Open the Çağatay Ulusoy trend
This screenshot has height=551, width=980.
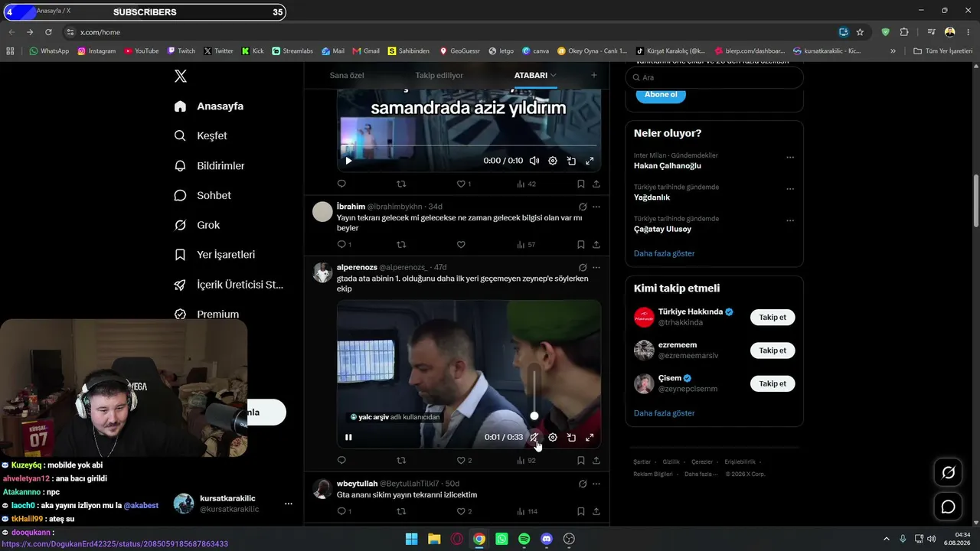coord(663,229)
